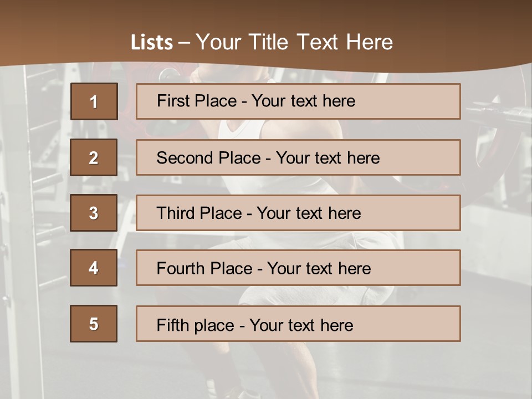Click the brown number 5 box
This screenshot has height=399, width=532.
coord(94,324)
